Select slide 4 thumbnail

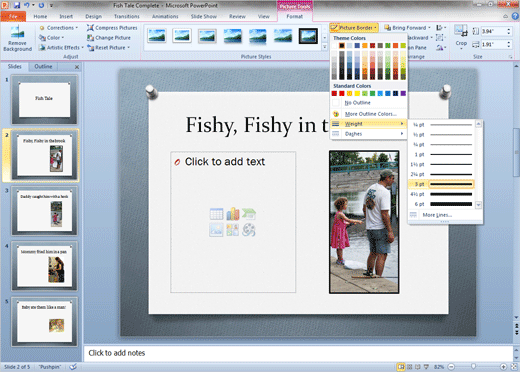(x=45, y=266)
